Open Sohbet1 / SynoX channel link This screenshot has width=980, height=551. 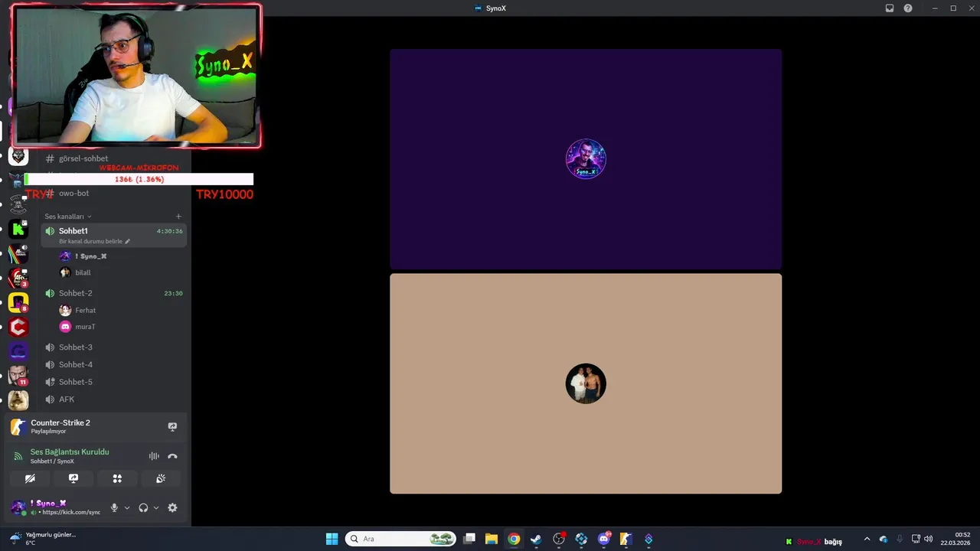point(52,461)
